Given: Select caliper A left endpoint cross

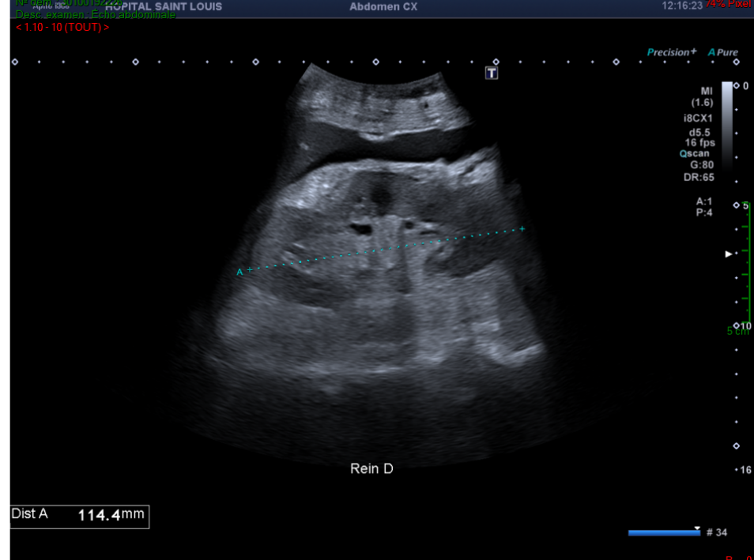Looking at the screenshot, I should pos(250,270).
